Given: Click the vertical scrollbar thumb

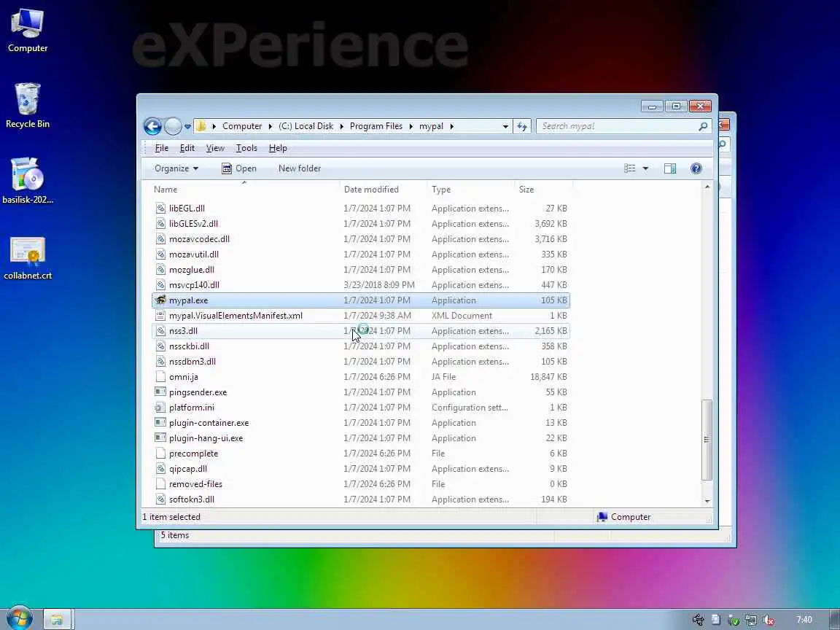Looking at the screenshot, I should pos(707,440).
